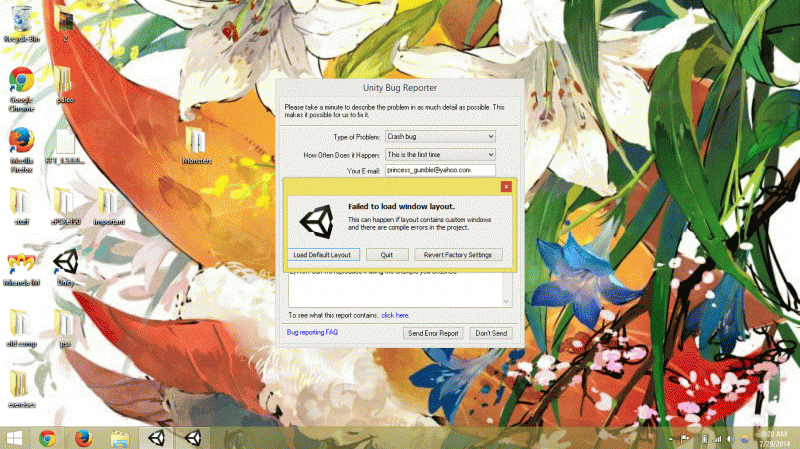This screenshot has width=800, height=449.
Task: Open the Miranda IM desktop shortcut
Action: point(21,268)
